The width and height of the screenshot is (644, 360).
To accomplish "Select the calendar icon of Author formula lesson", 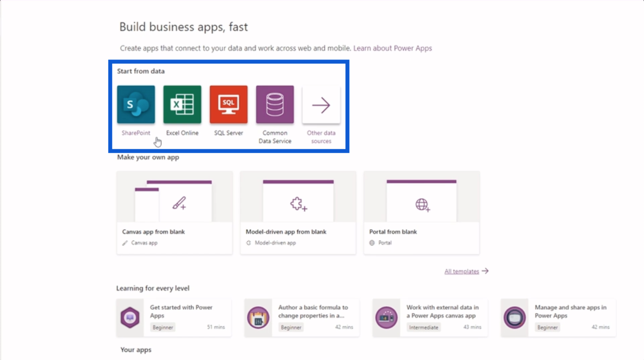I will (258, 318).
